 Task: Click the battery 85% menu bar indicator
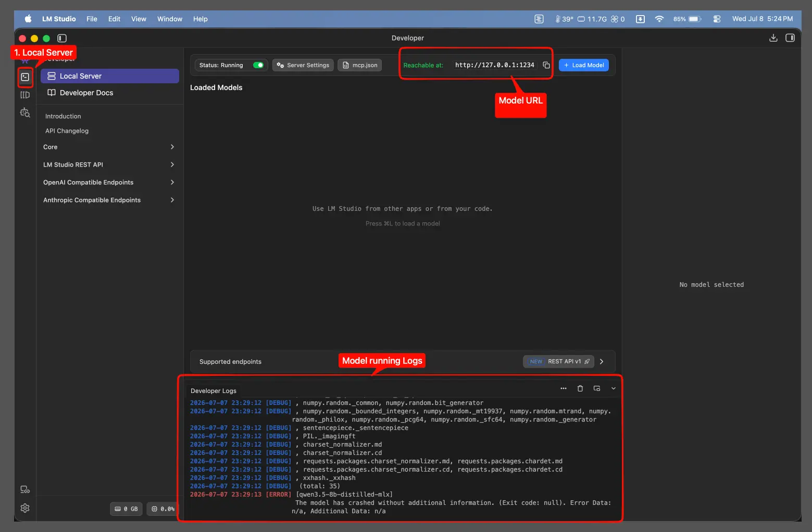688,19
